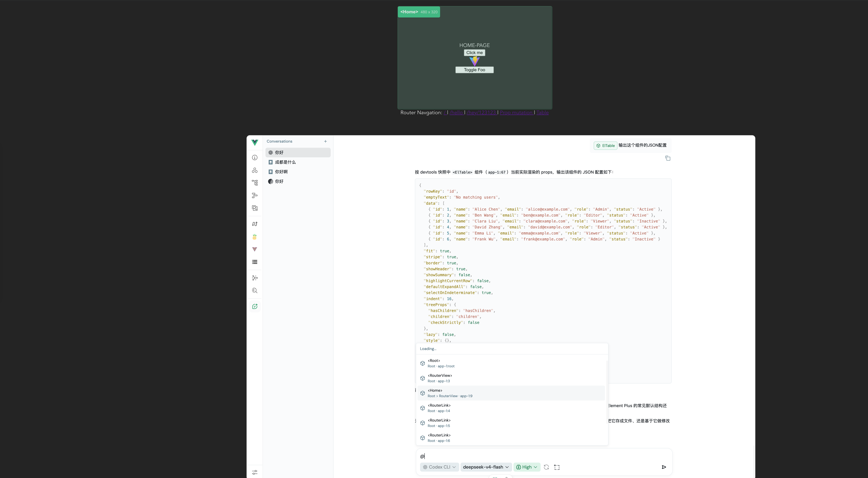Open the colored V logo sidebar icon
This screenshot has width=868, height=478.
click(255, 249)
